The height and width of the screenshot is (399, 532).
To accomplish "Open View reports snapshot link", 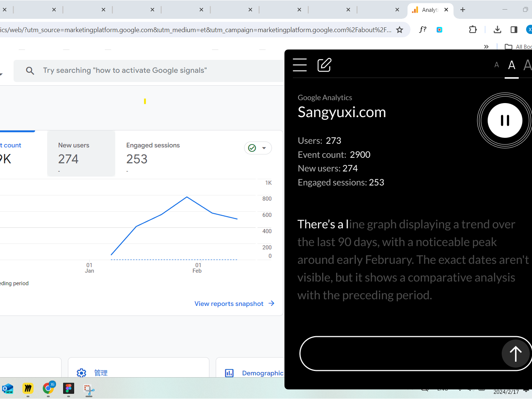I will point(229,304).
